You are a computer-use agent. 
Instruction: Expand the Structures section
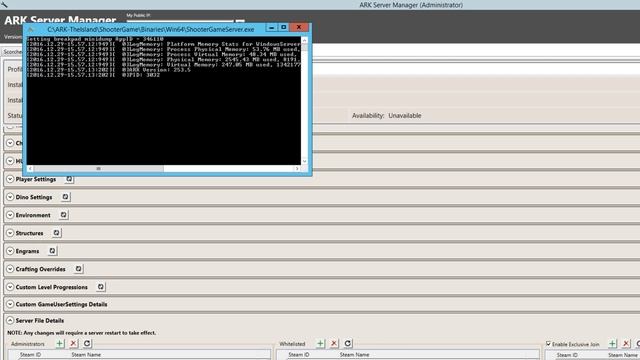click(10, 233)
